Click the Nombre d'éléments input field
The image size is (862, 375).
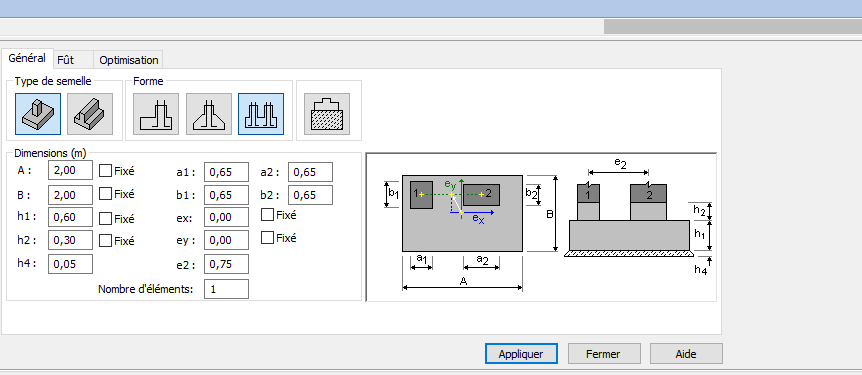pyautogui.click(x=226, y=289)
